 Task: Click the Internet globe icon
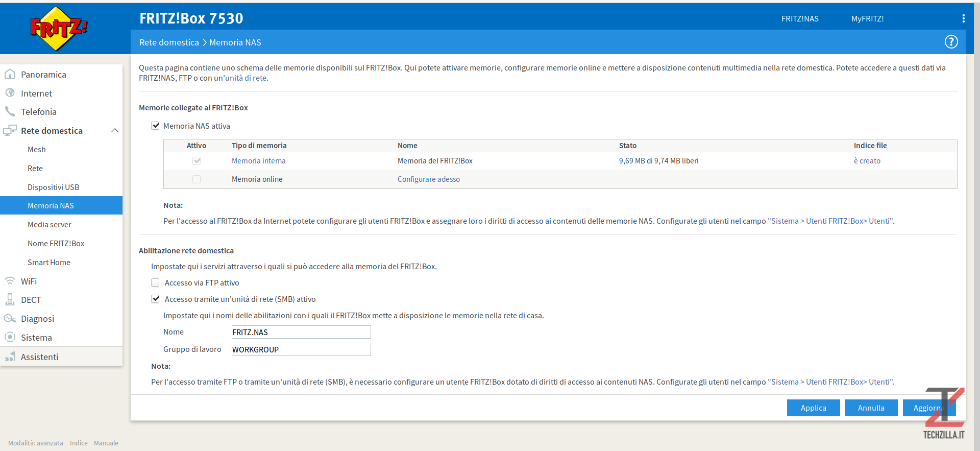(10, 93)
